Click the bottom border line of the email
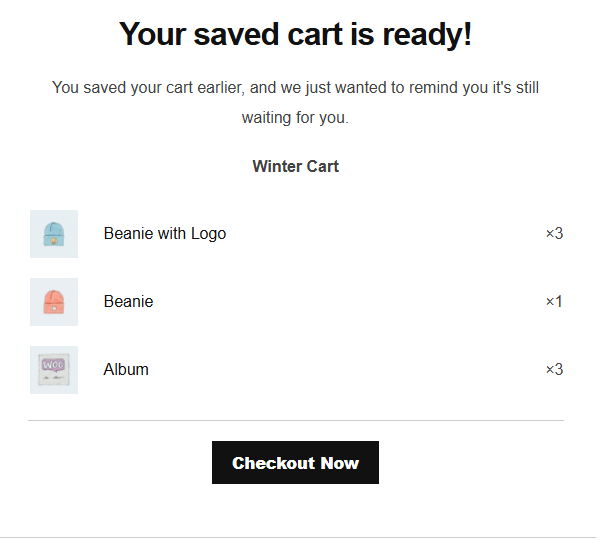The height and width of the screenshot is (559, 601). click(x=300, y=538)
